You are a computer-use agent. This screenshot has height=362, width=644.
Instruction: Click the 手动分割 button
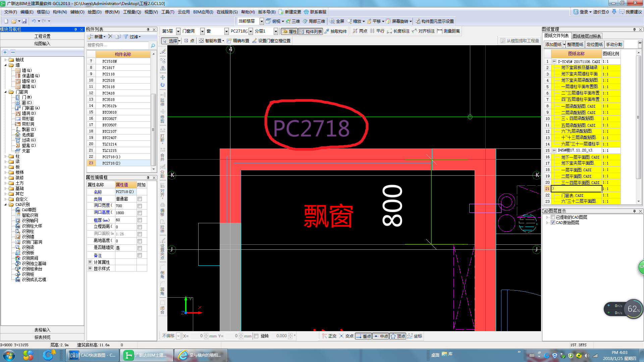(614, 44)
